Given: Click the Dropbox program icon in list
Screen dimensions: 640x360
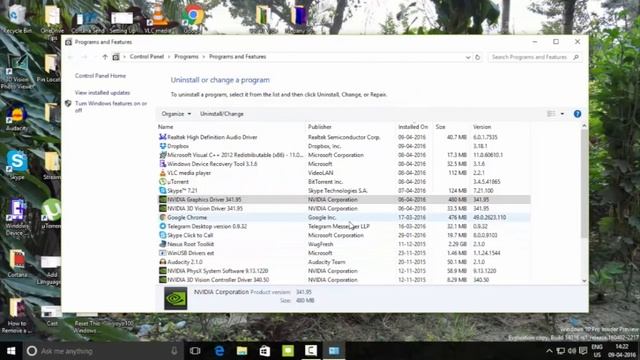Looking at the screenshot, I should tap(162, 146).
